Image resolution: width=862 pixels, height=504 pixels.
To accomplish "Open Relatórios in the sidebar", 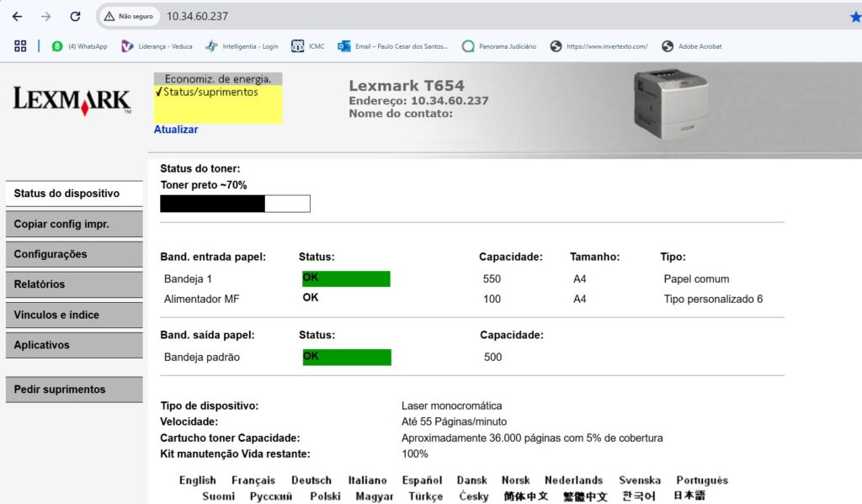I will click(74, 284).
